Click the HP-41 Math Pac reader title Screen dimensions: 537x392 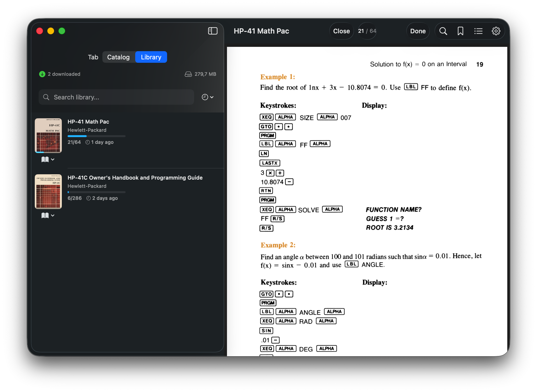tap(261, 31)
